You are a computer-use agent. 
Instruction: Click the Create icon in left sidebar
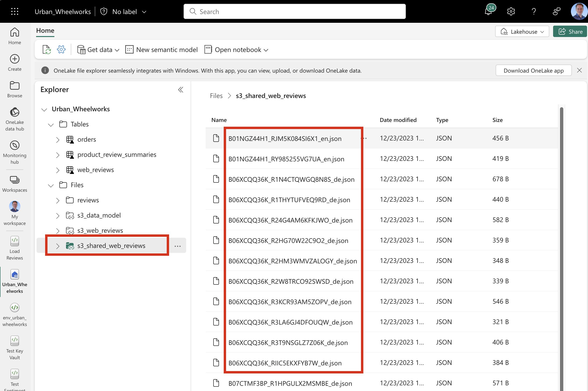pos(15,63)
